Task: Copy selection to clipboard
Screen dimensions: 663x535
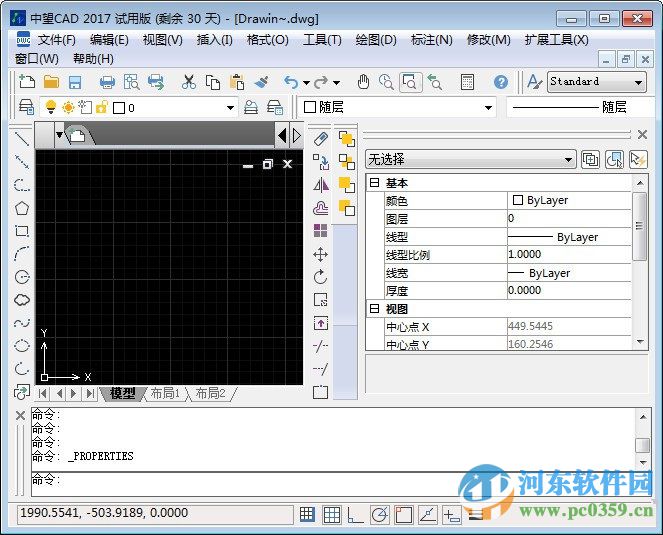Action: coord(213,82)
